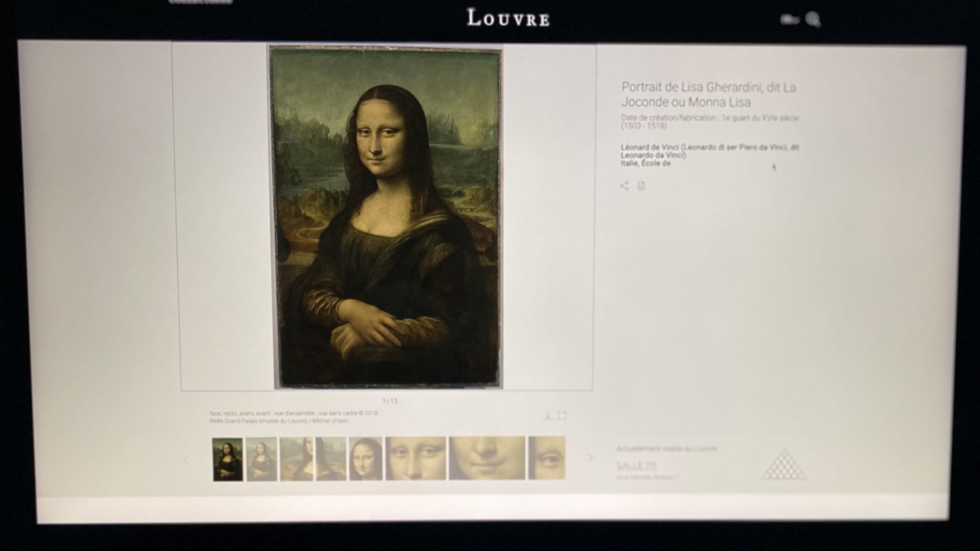
Task: Click the "Actuellement visible au Louvre" text
Action: pos(667,449)
